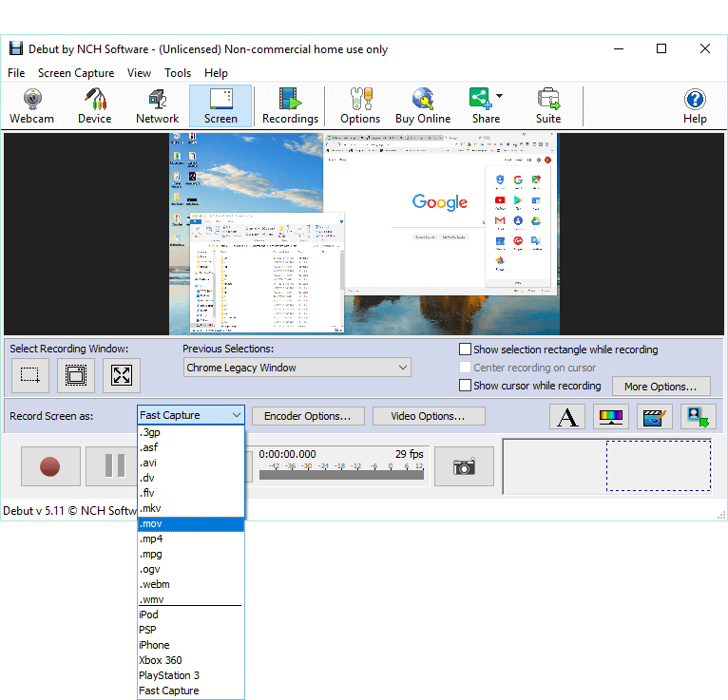Image resolution: width=728 pixels, height=700 pixels.
Task: Click the 29 fps readout
Action: point(410,454)
